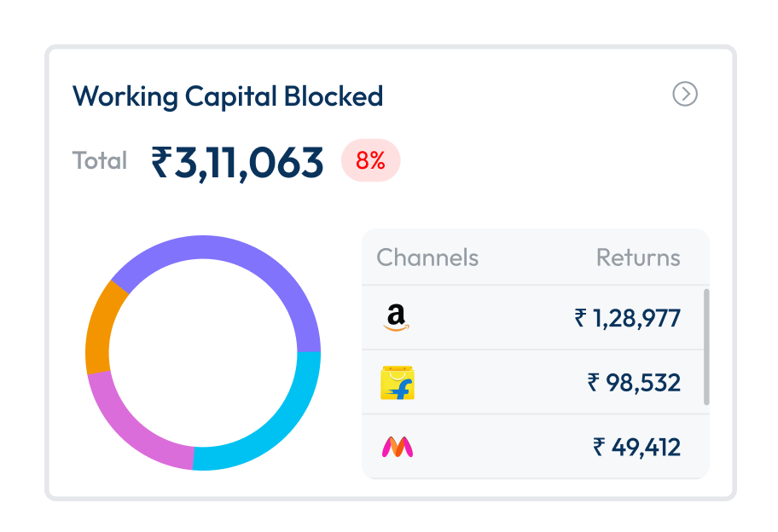
Task: Click the rupee symbol in the total amount
Action: pyautogui.click(x=162, y=162)
